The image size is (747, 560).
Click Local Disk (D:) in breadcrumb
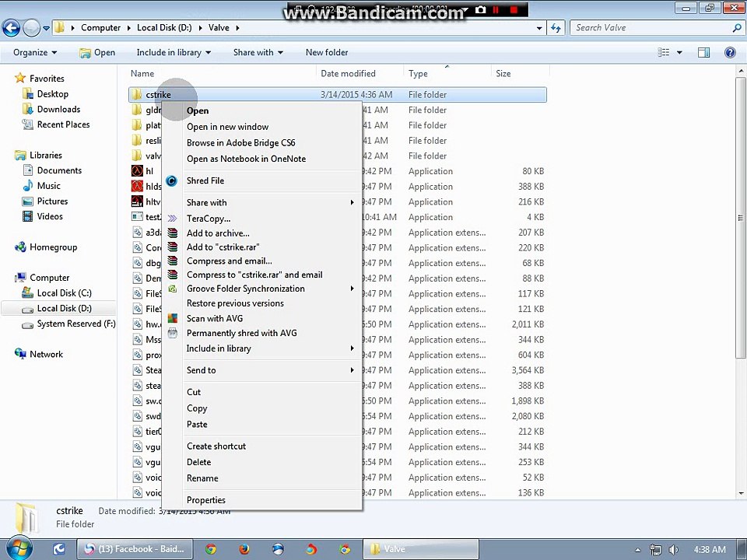(164, 28)
